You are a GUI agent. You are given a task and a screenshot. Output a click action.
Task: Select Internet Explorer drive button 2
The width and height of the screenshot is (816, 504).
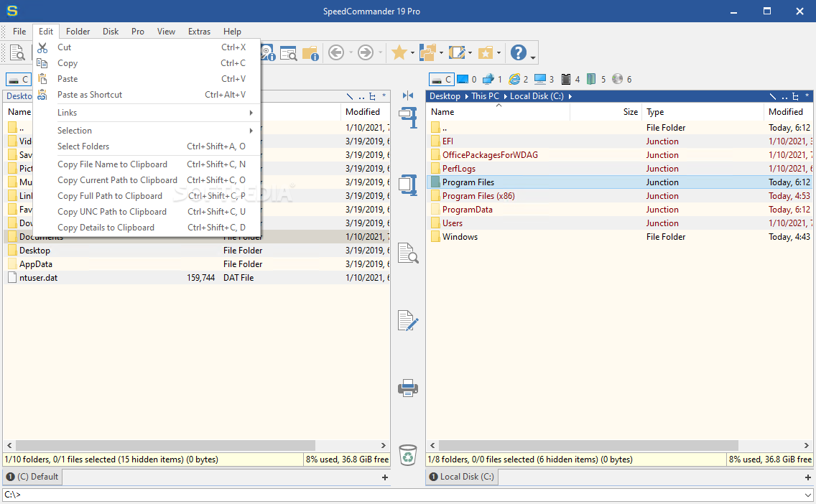519,80
